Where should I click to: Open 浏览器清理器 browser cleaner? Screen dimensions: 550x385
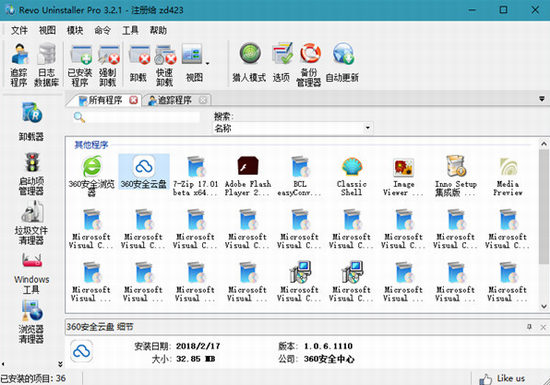[x=31, y=322]
